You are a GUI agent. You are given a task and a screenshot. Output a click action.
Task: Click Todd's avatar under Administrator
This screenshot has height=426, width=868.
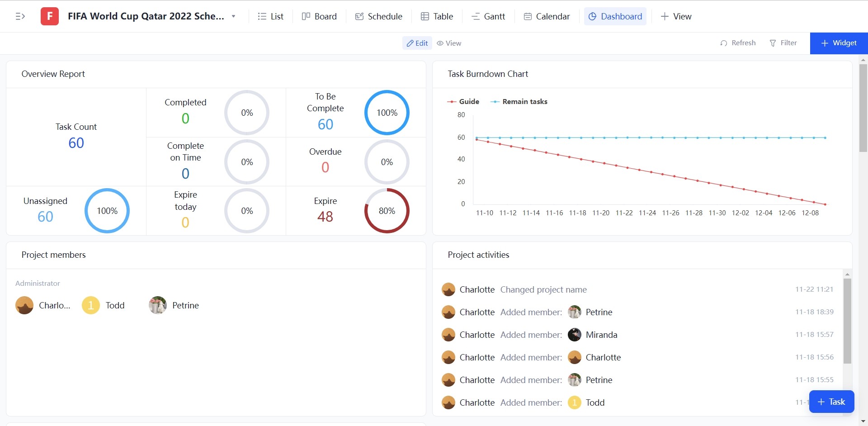tap(90, 305)
